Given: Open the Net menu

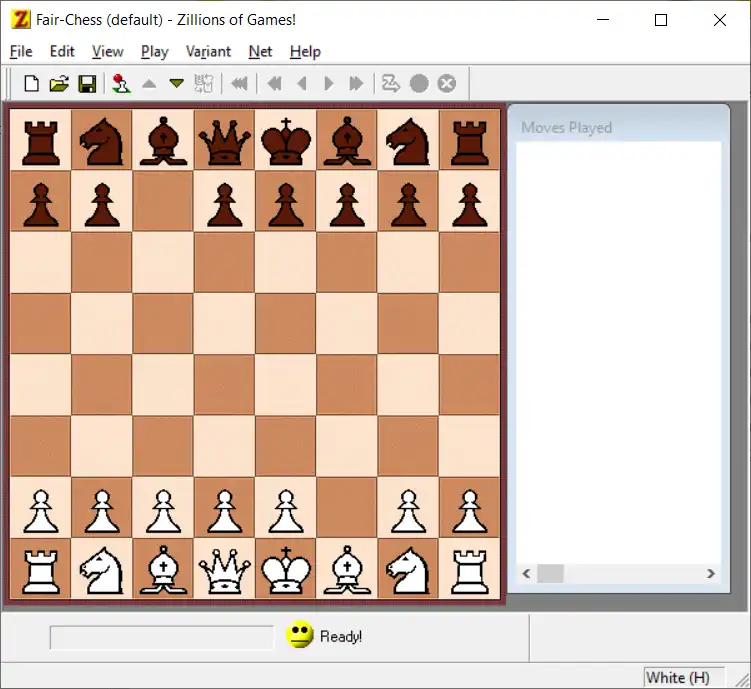Looking at the screenshot, I should pos(261,51).
